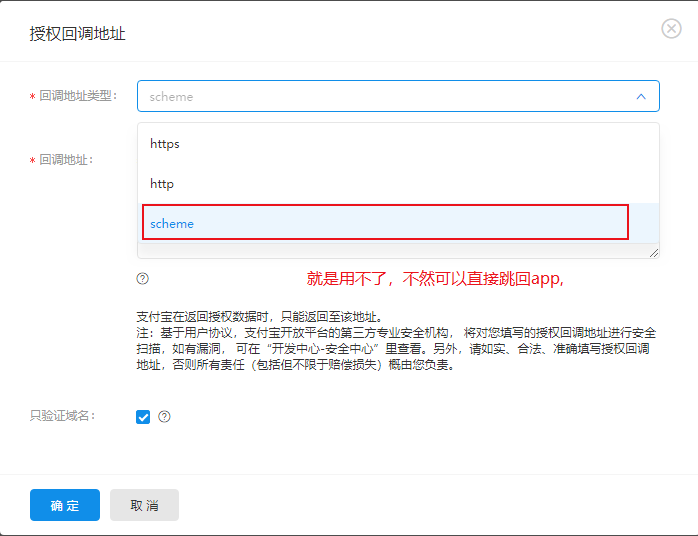Click the red annotation text about app
Screen dimensions: 698x536
tap(435, 279)
